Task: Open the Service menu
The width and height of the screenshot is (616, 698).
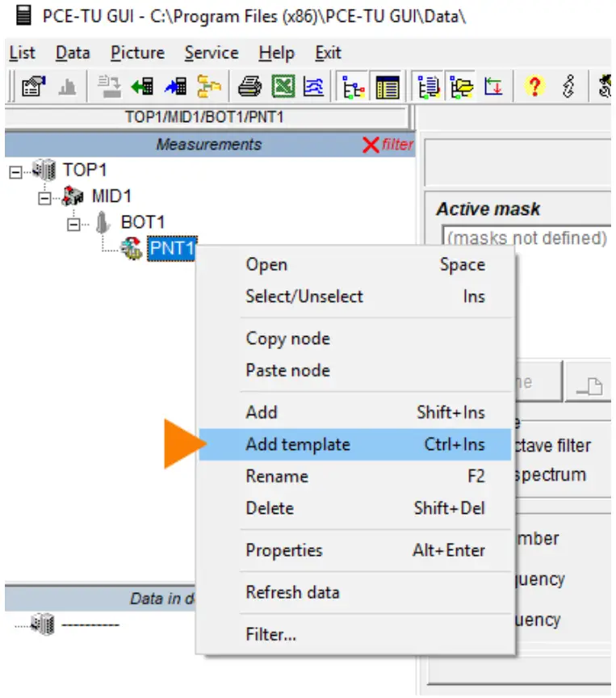Action: [212, 53]
